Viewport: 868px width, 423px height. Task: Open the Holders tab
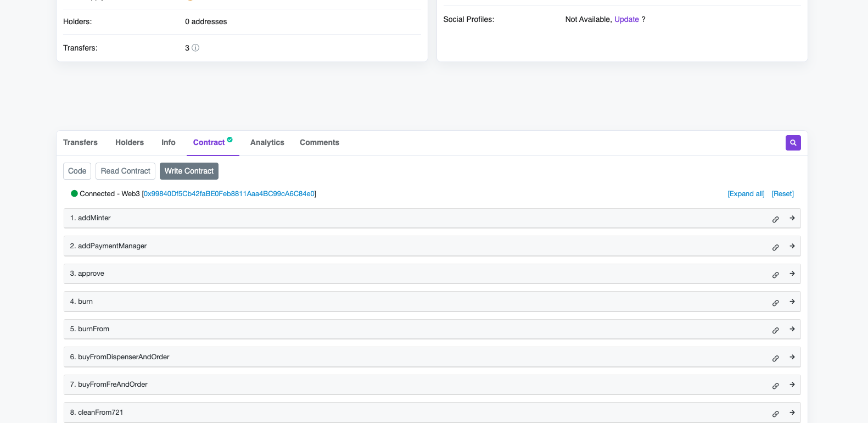coord(130,142)
